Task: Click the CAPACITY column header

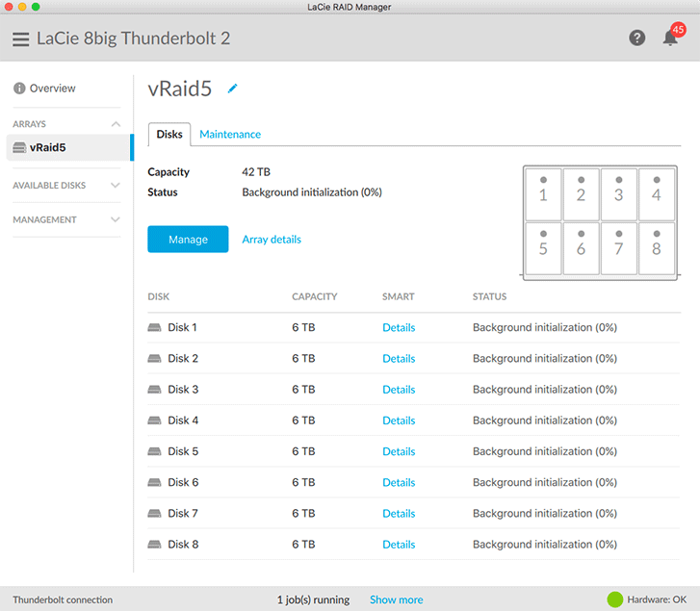Action: click(314, 296)
